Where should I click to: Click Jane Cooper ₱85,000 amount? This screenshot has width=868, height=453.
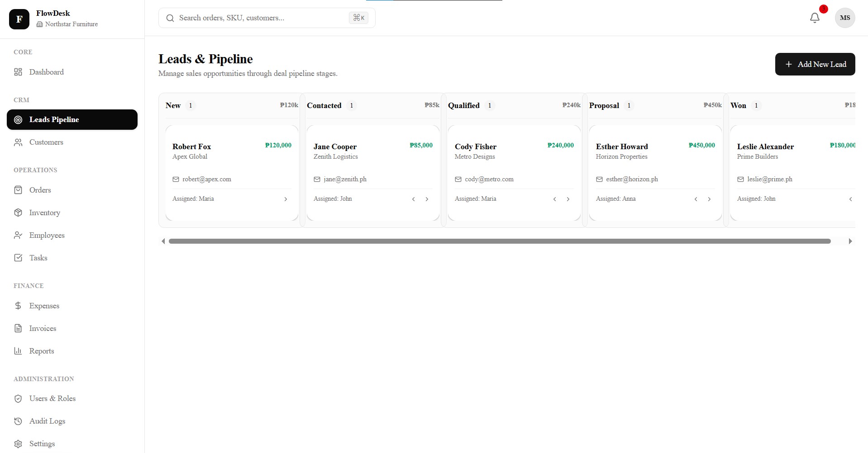click(421, 145)
